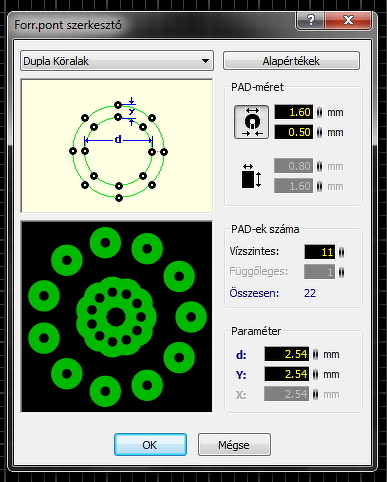This screenshot has width=387, height=482.
Task: Click the Összesen total value 22
Action: [310, 293]
